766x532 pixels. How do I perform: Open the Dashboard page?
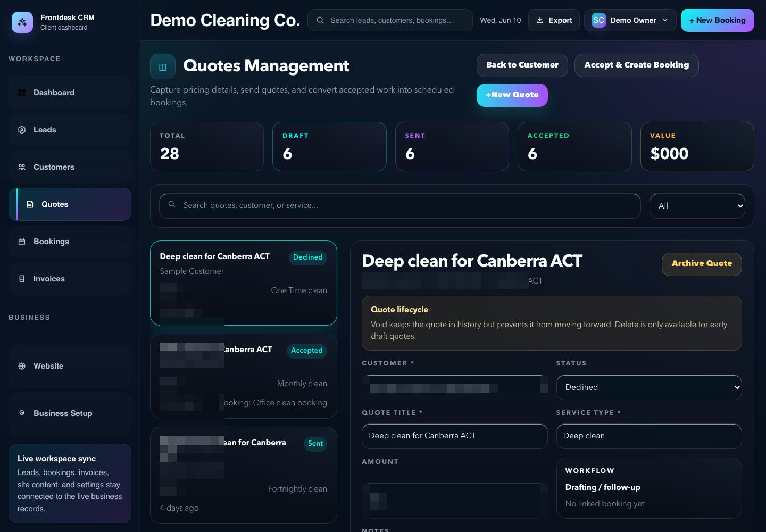70,93
